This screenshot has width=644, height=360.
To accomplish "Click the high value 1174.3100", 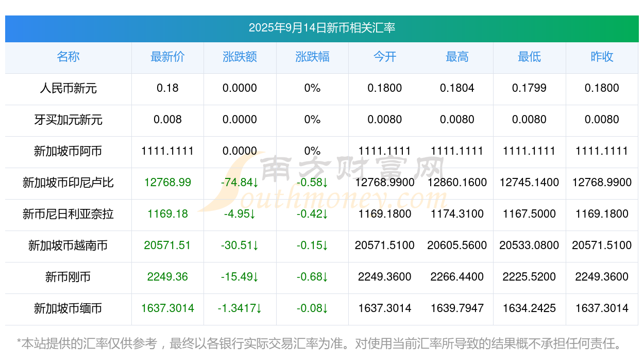I will coord(457,214).
